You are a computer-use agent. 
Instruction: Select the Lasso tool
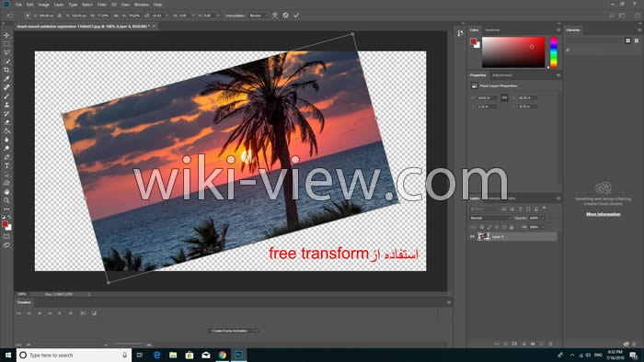[x=6, y=52]
